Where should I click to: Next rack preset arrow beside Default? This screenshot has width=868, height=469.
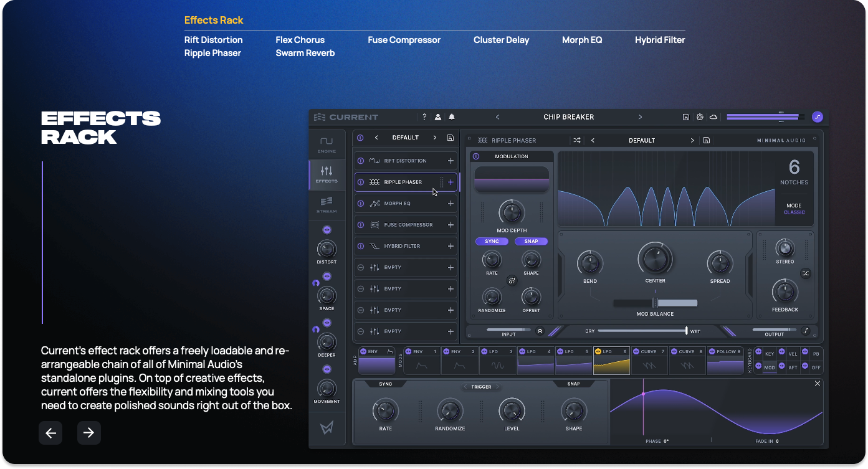[434, 138]
